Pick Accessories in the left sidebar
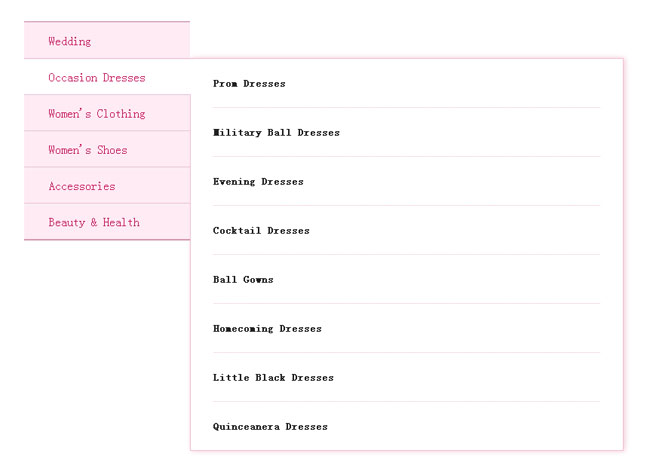The image size is (650, 475). click(82, 186)
